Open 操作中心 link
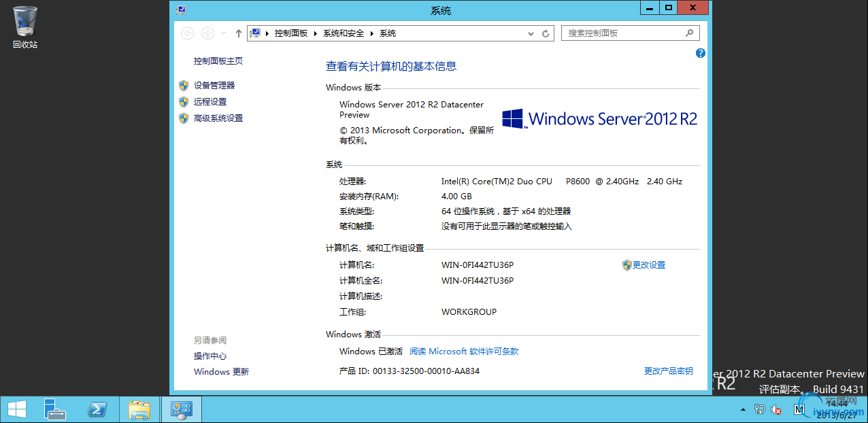The image size is (868, 423). pos(210,356)
